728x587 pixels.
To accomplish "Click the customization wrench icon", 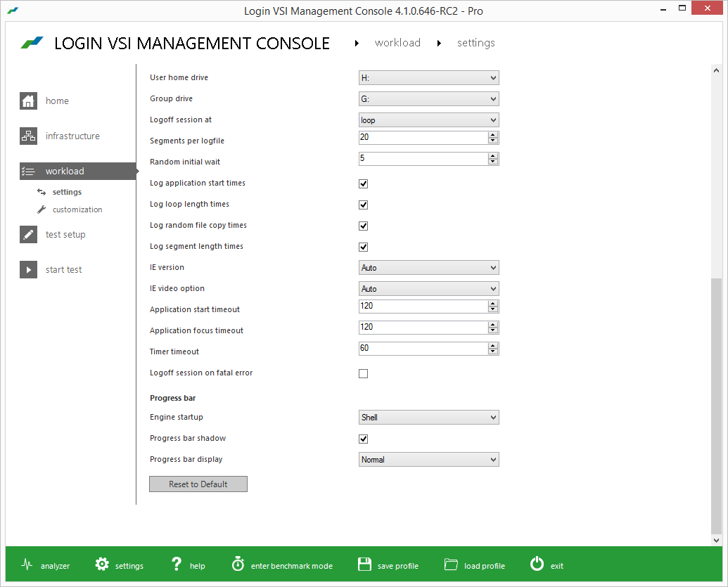I will coord(41,209).
